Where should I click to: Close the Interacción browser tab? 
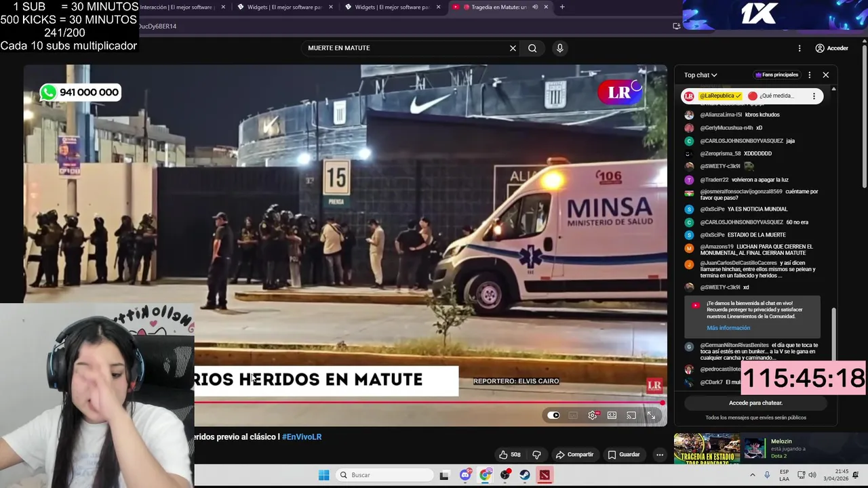pyautogui.click(x=223, y=7)
